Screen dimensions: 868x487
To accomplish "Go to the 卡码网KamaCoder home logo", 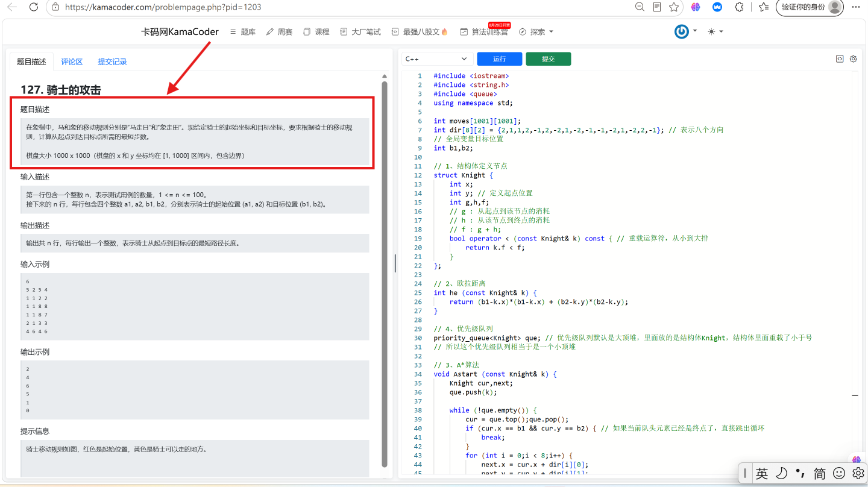I will pyautogui.click(x=180, y=32).
